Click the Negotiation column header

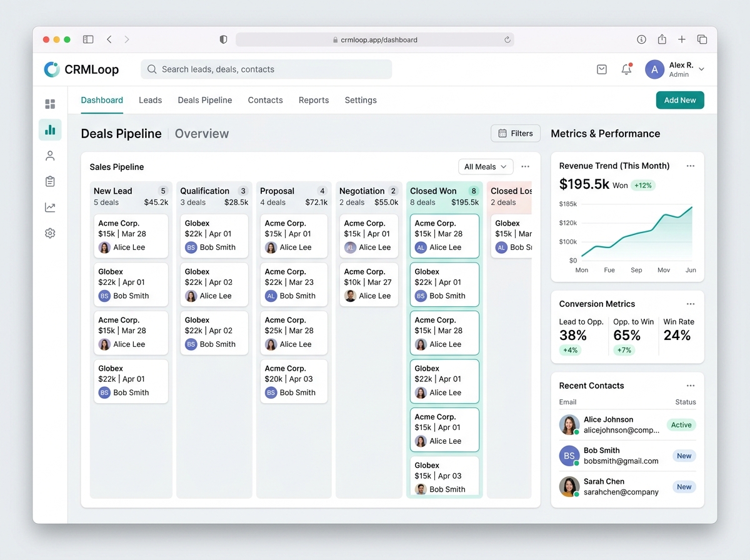click(369, 196)
